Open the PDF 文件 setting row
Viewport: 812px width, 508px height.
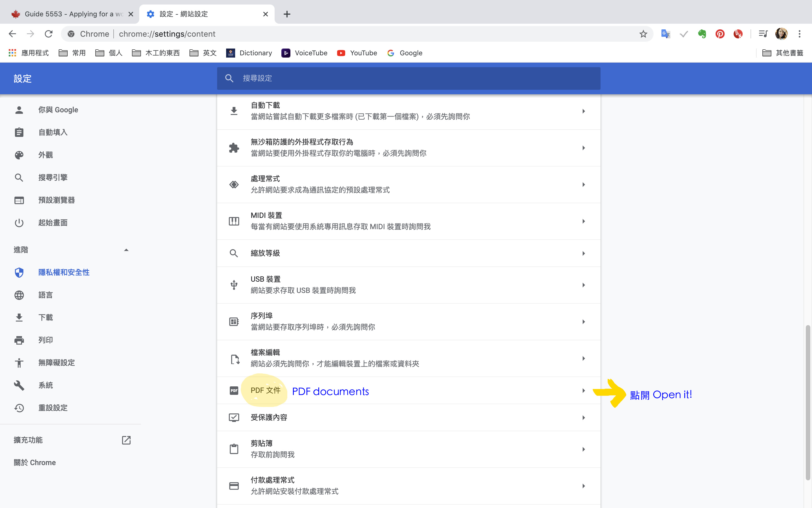pyautogui.click(x=409, y=390)
